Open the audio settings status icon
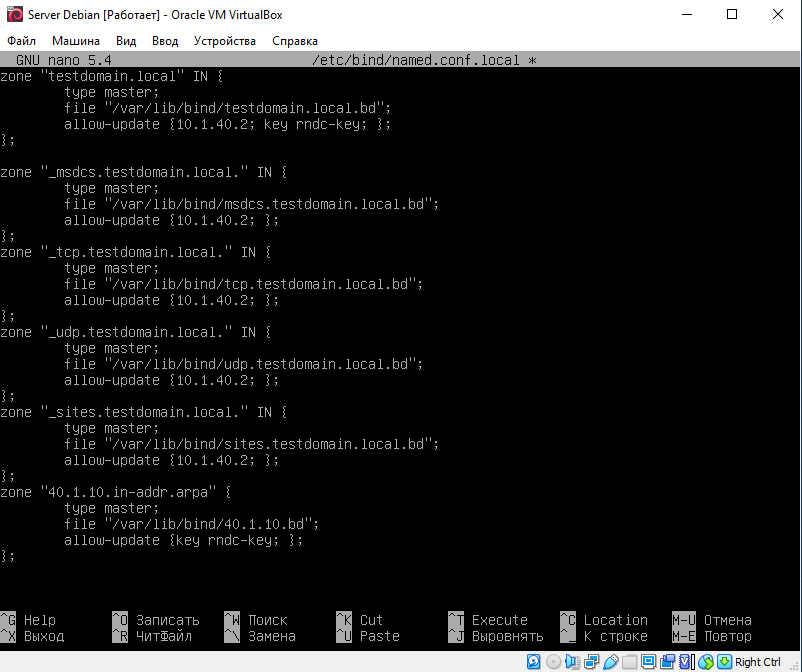 point(572,662)
